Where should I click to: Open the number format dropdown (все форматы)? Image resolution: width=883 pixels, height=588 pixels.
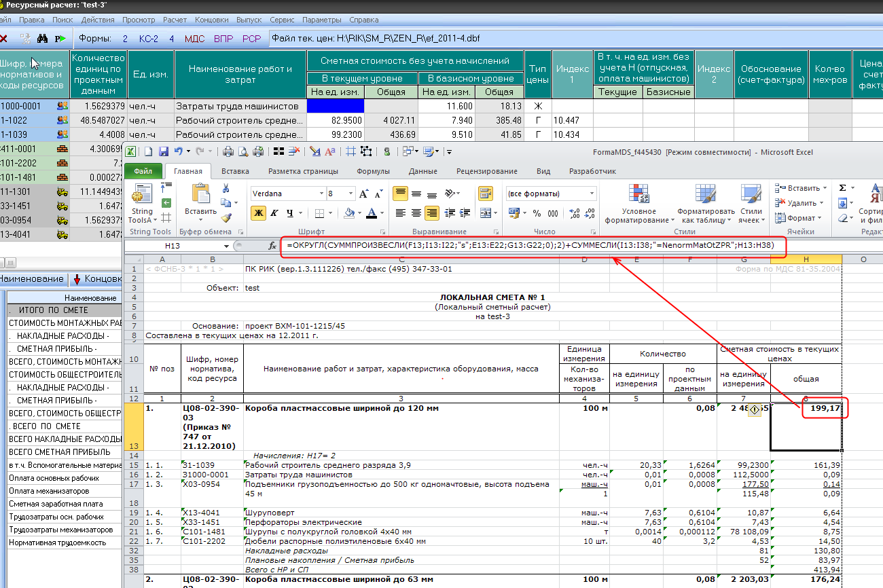pyautogui.click(x=590, y=194)
